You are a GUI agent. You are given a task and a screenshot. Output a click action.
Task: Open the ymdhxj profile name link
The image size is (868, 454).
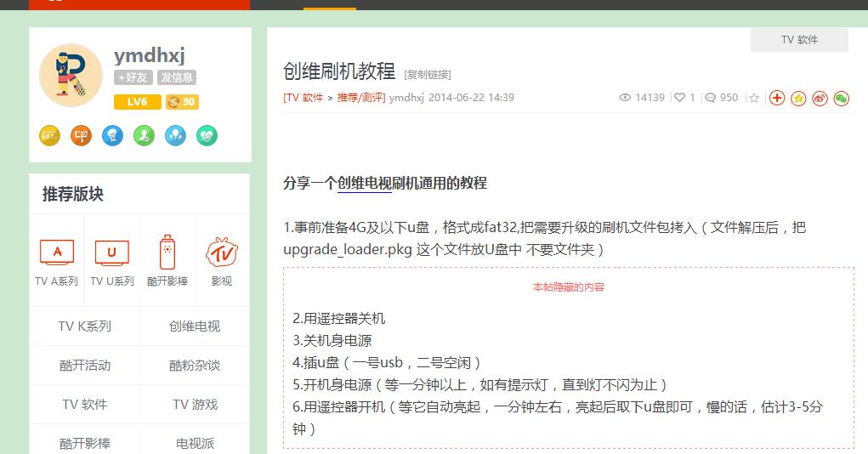tap(150, 55)
